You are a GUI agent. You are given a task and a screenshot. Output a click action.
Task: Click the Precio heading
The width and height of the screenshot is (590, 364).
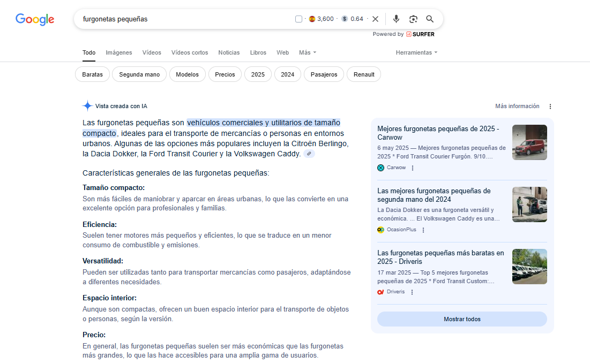tap(94, 335)
